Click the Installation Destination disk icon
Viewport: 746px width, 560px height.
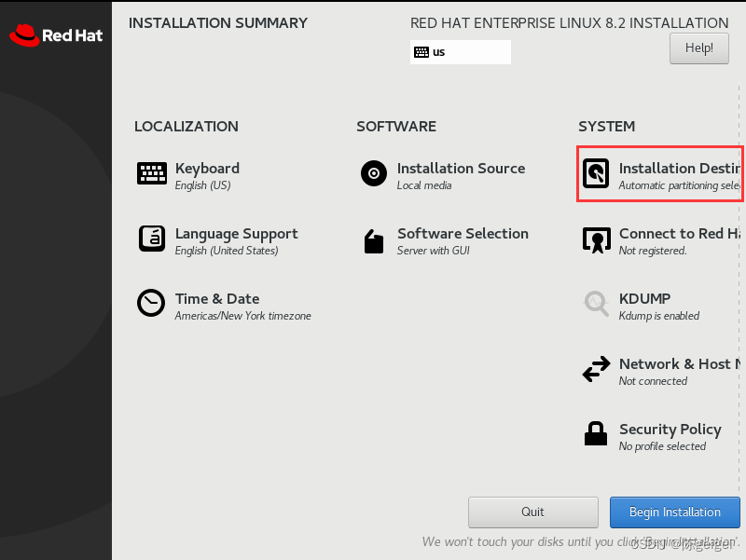click(596, 173)
